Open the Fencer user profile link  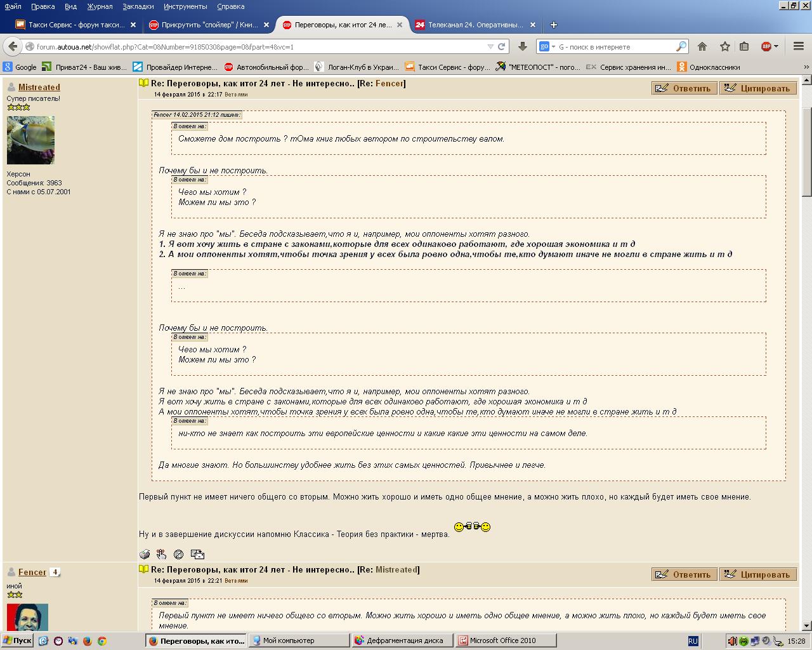click(x=32, y=572)
